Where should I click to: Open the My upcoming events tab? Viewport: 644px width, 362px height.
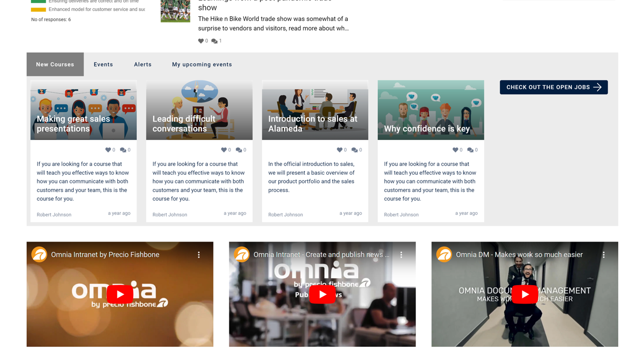[x=202, y=64]
